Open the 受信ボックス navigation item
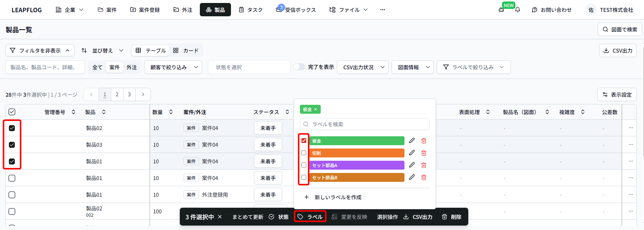 point(296,10)
